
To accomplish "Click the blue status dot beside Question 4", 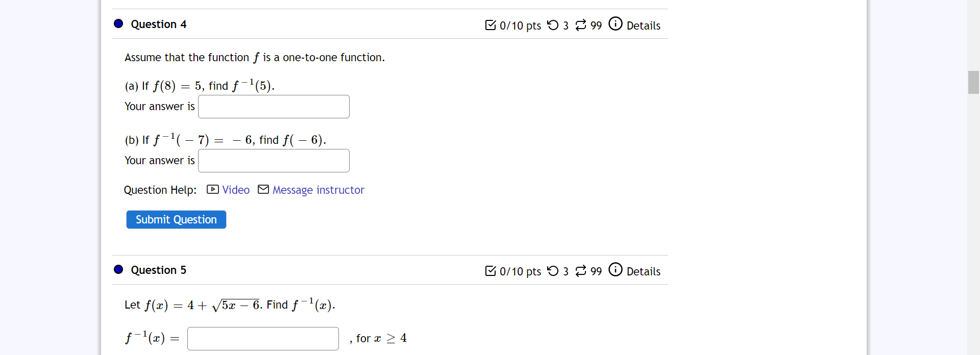I will point(118,23).
